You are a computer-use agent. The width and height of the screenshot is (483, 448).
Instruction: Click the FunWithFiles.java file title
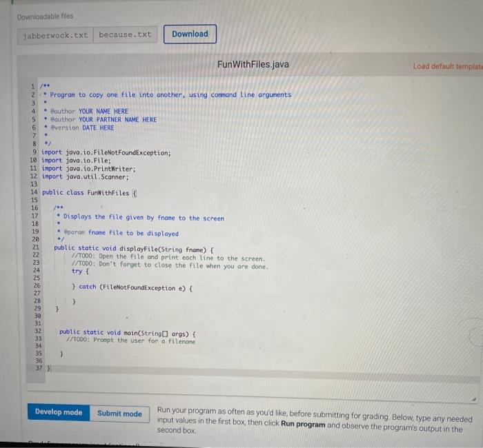coord(253,64)
